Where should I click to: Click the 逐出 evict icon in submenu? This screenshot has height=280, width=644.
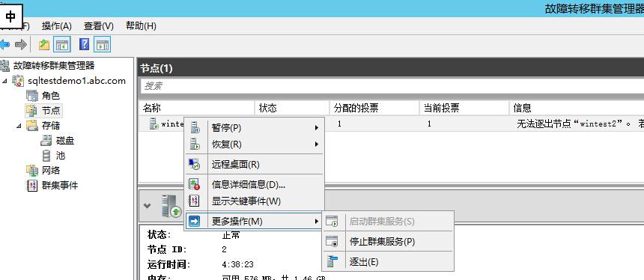pos(332,261)
